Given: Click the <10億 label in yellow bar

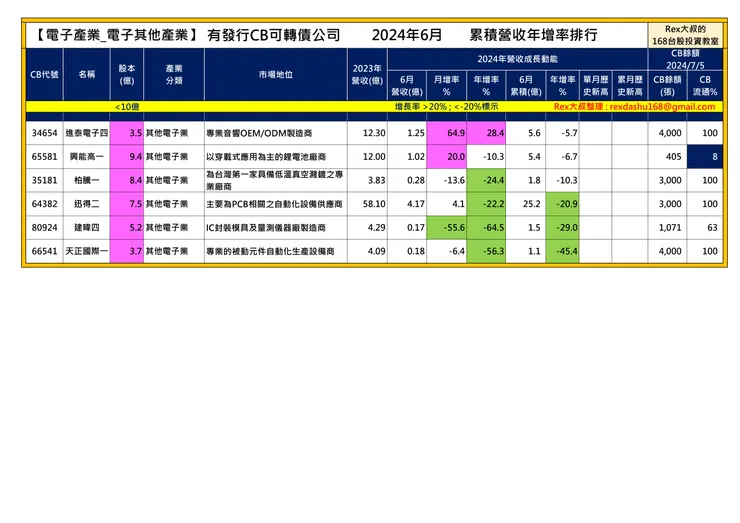Looking at the screenshot, I should coord(127,107).
